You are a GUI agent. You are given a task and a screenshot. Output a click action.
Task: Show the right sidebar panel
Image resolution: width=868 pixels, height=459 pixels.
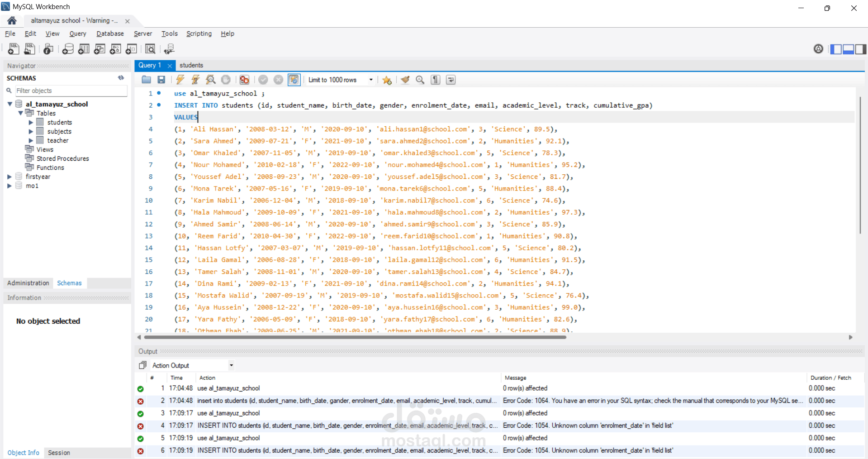tap(860, 49)
